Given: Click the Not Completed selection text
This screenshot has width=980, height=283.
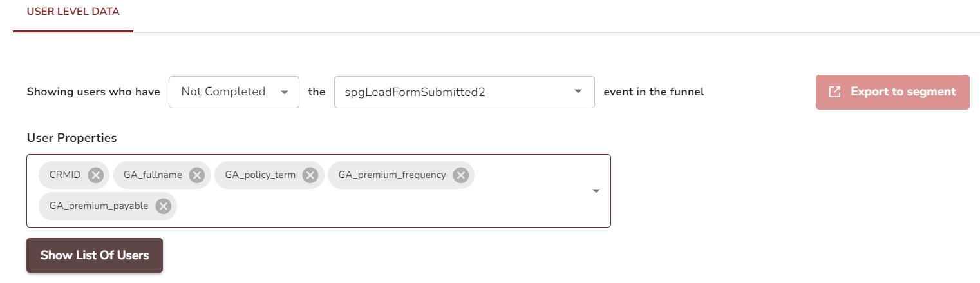Looking at the screenshot, I should 223,92.
